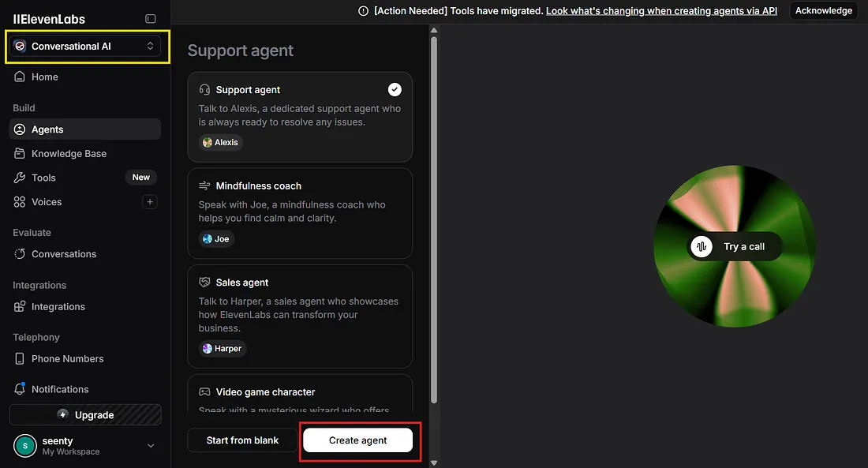The height and width of the screenshot is (468, 868).
Task: Click the Home house icon
Action: coord(20,77)
